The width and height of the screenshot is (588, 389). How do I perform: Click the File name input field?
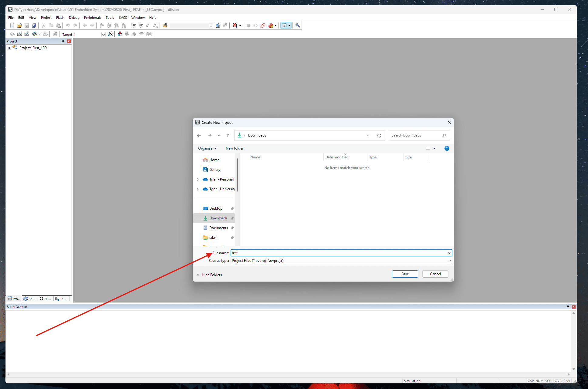coord(340,253)
